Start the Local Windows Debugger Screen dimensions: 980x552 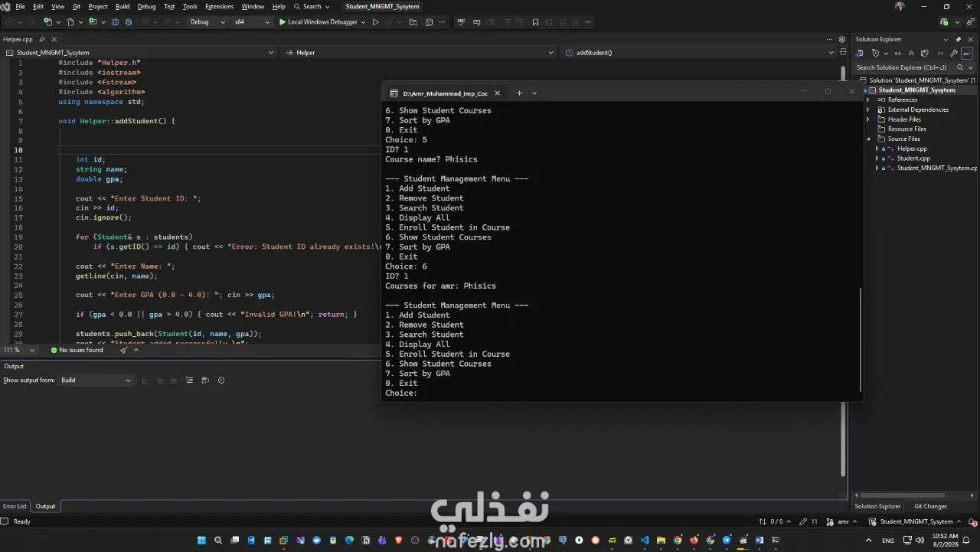(x=318, y=22)
